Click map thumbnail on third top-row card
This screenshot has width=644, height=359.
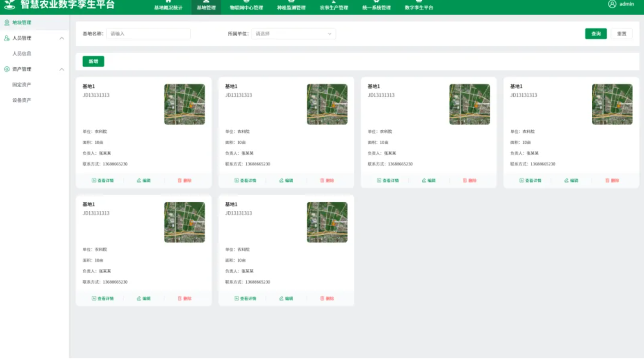tap(470, 104)
